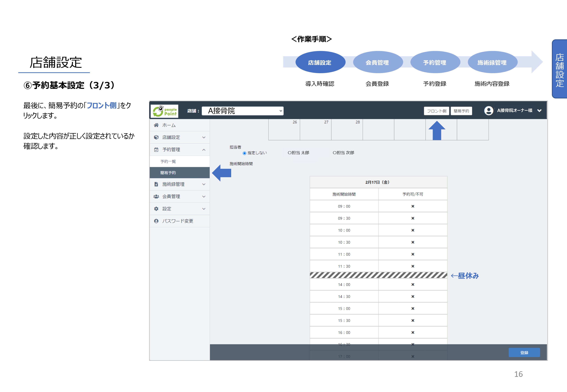Click the calendar cell for day 27
Viewport: 567px width, 392px height.
(315, 130)
